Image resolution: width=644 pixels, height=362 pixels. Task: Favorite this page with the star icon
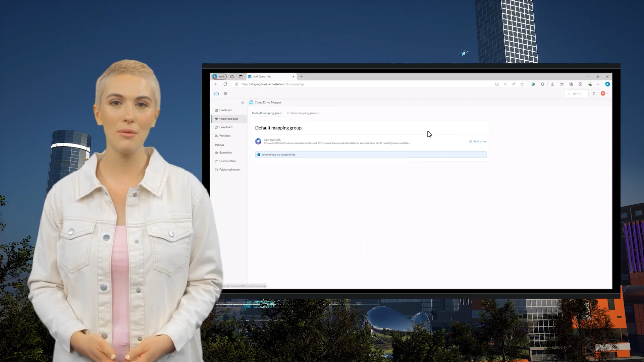[522, 84]
